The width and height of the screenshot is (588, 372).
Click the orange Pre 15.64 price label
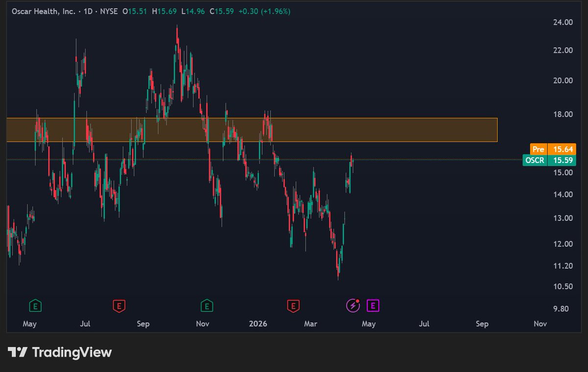pos(553,149)
